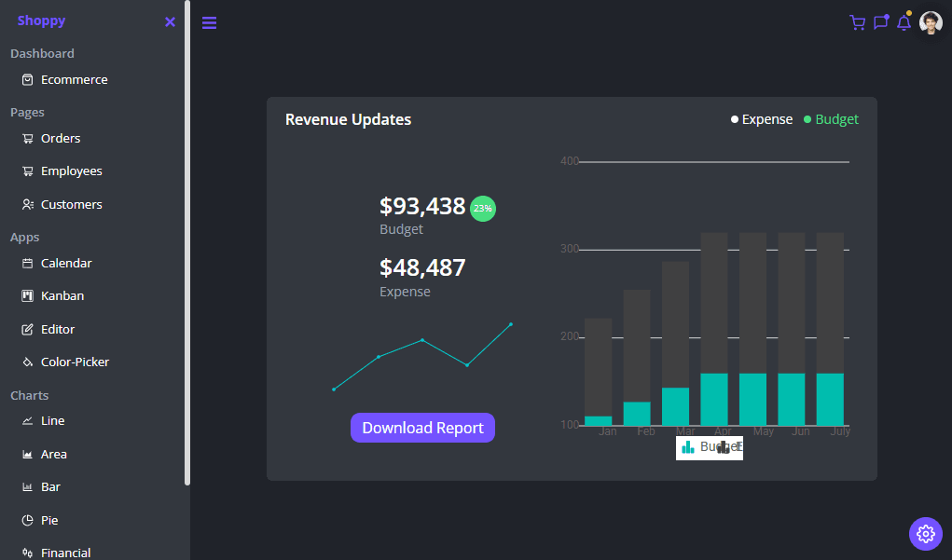
Task: Open the user profile avatar dropdown
Action: pyautogui.click(x=931, y=21)
